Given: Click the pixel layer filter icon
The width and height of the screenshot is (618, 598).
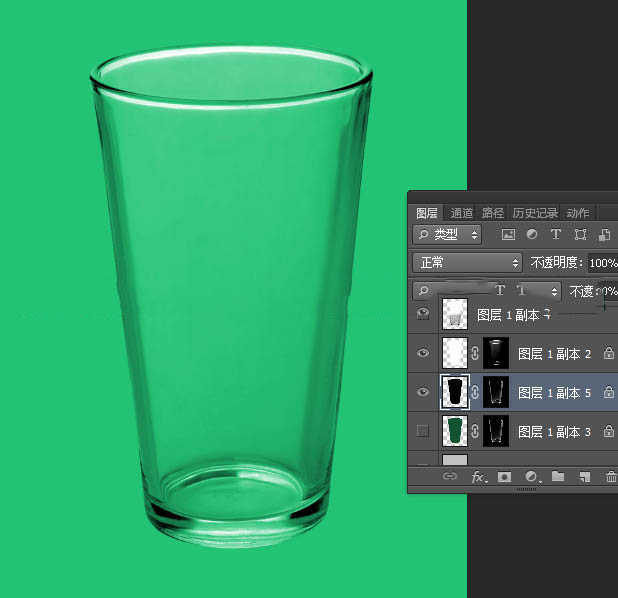Looking at the screenshot, I should pos(508,235).
